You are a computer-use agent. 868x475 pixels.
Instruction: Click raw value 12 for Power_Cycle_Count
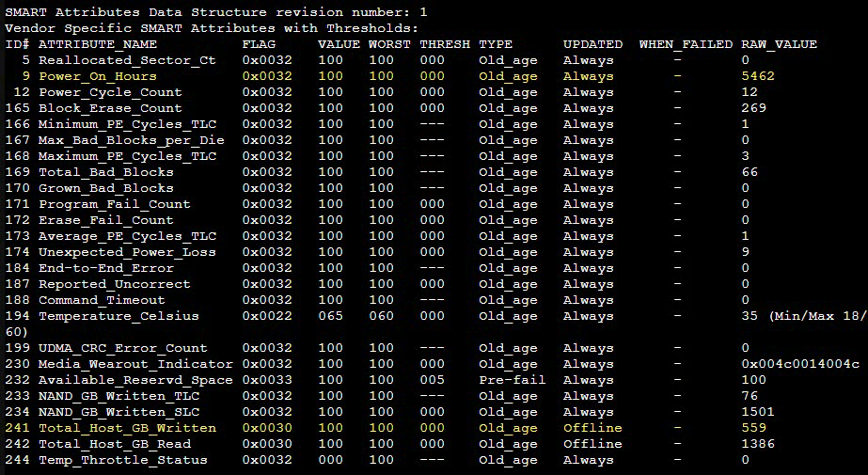coord(750,92)
